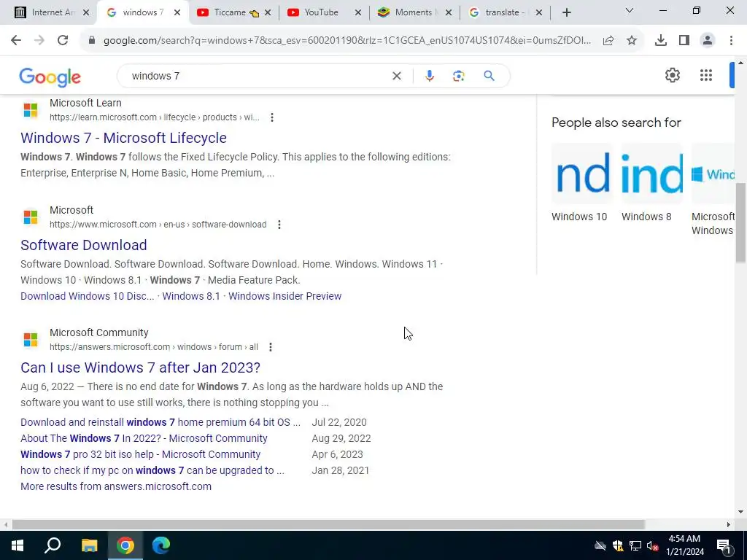Open the Windows 8.1 sublink
The height and width of the screenshot is (560, 747).
tap(191, 296)
